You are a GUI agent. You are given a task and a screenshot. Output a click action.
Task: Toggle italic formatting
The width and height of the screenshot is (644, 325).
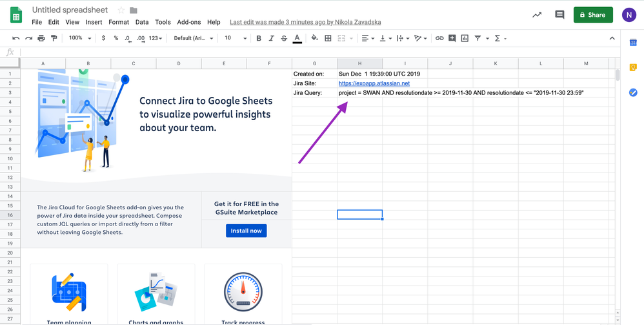pyautogui.click(x=271, y=38)
